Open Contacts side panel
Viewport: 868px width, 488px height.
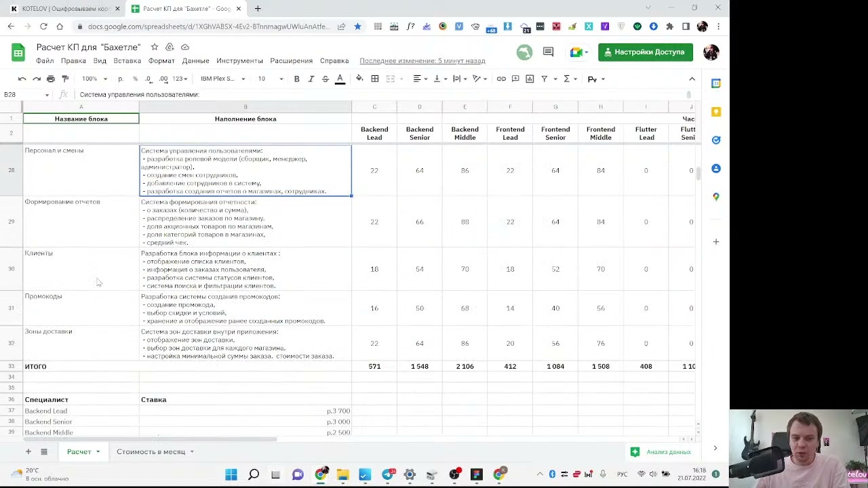pos(716,168)
